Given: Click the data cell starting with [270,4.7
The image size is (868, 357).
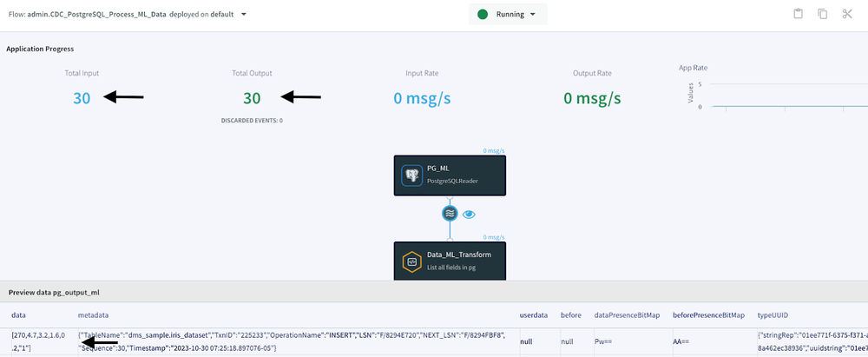Looking at the screenshot, I should [x=38, y=341].
